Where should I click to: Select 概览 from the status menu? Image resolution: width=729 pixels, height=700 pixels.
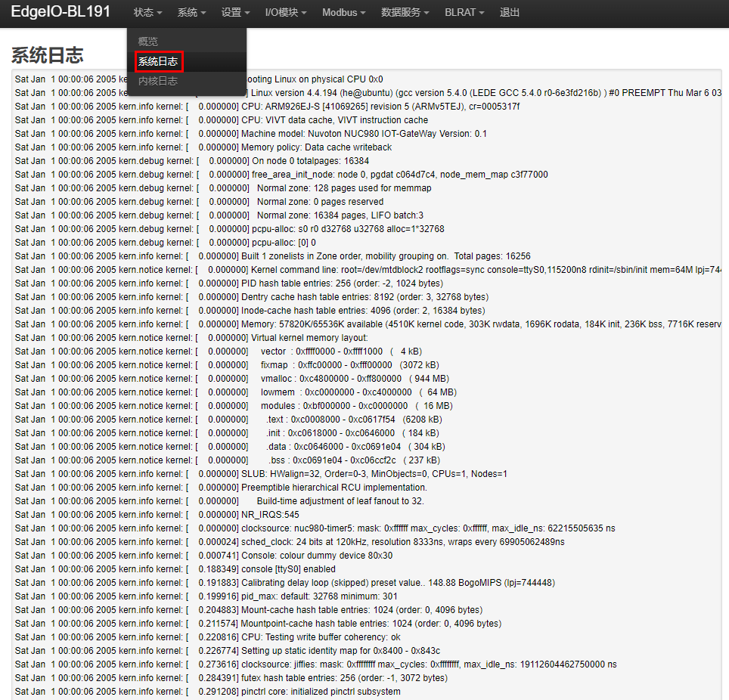point(148,42)
